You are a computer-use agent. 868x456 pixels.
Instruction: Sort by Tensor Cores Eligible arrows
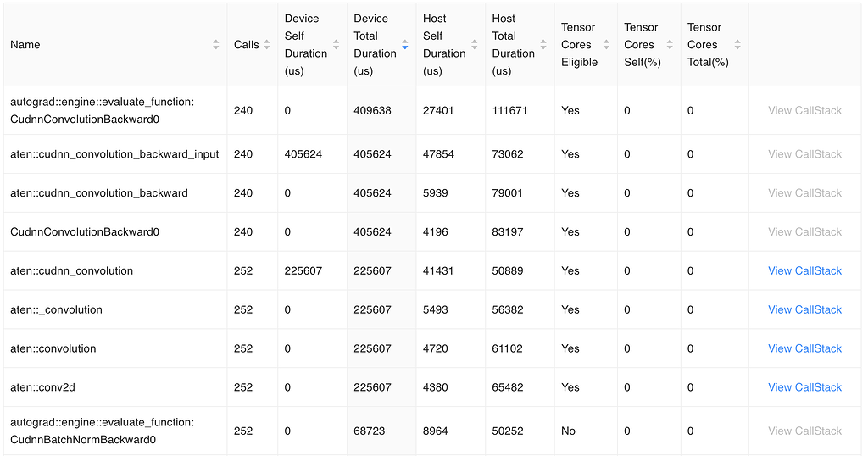[x=606, y=45]
